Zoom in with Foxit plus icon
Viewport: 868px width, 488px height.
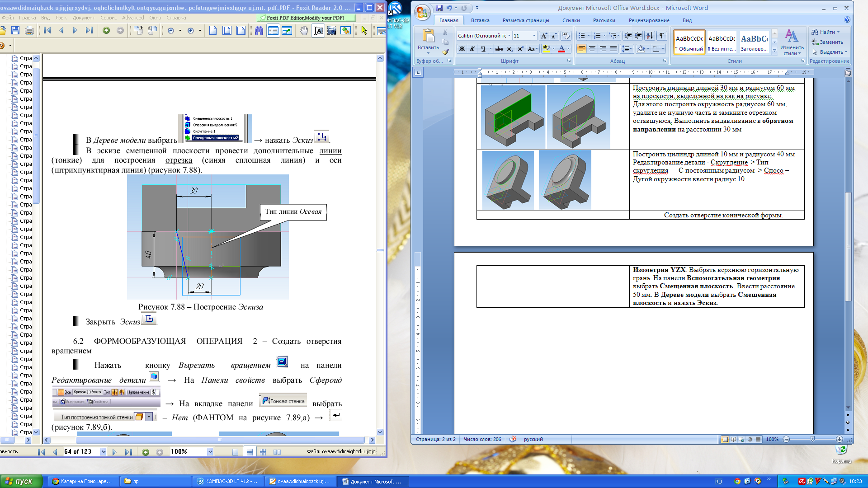[191, 31]
